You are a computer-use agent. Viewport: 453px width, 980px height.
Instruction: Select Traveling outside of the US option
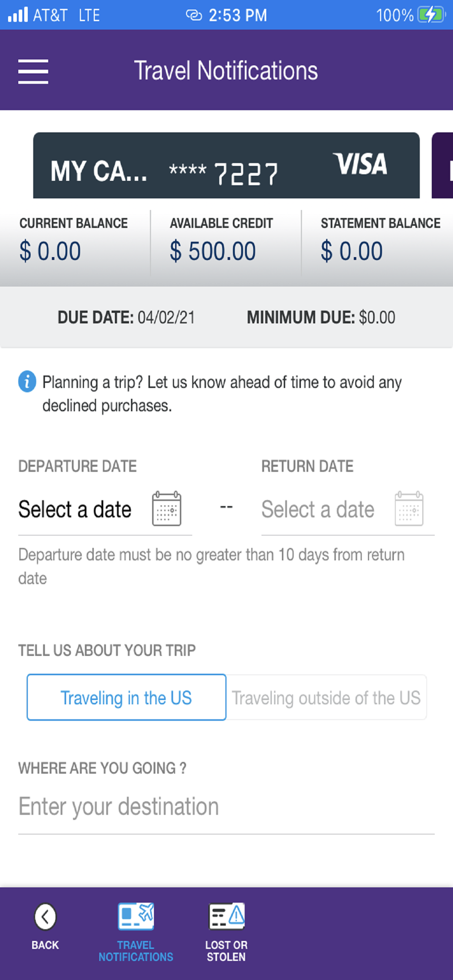(x=327, y=697)
